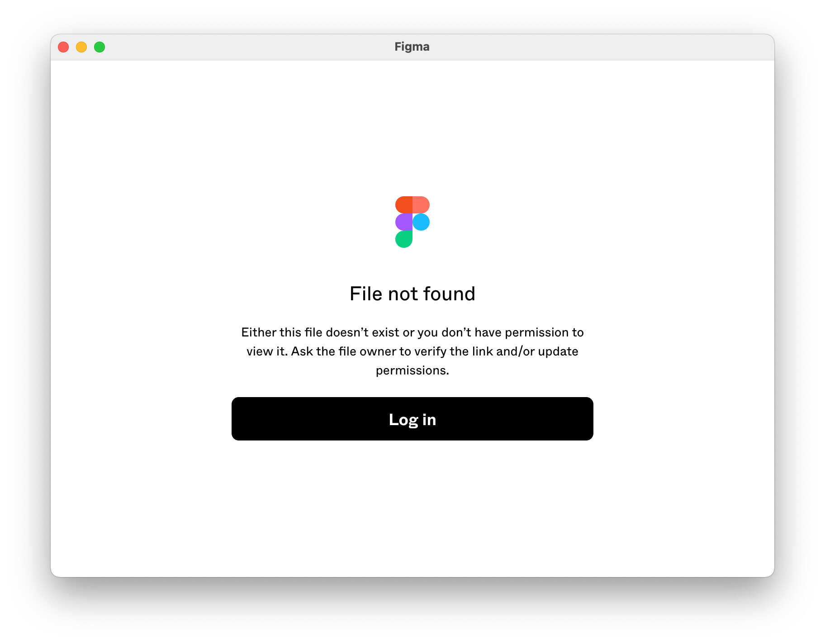
Task: Click the "File not found" heading
Action: coord(412,294)
